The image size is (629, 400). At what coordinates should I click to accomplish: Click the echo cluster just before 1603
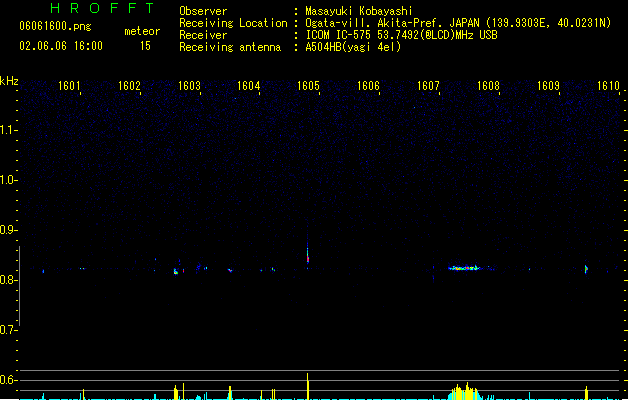coord(179,271)
